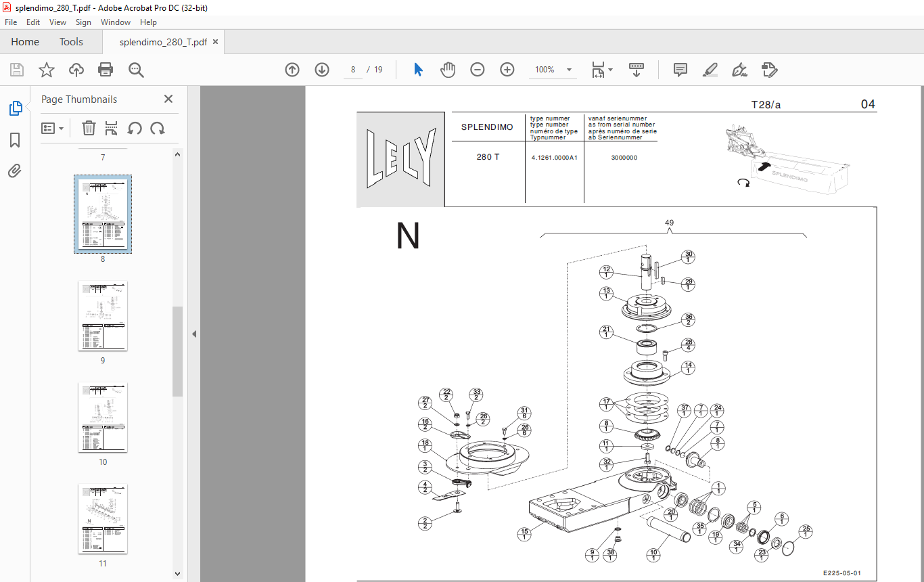Expand the fit page options dropdown arrow
The width and height of the screenshot is (924, 582).
click(x=610, y=70)
